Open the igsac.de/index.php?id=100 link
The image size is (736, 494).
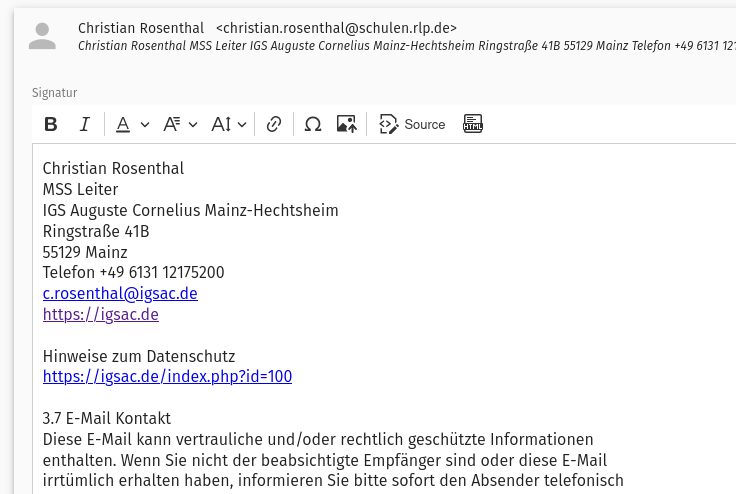pos(167,376)
